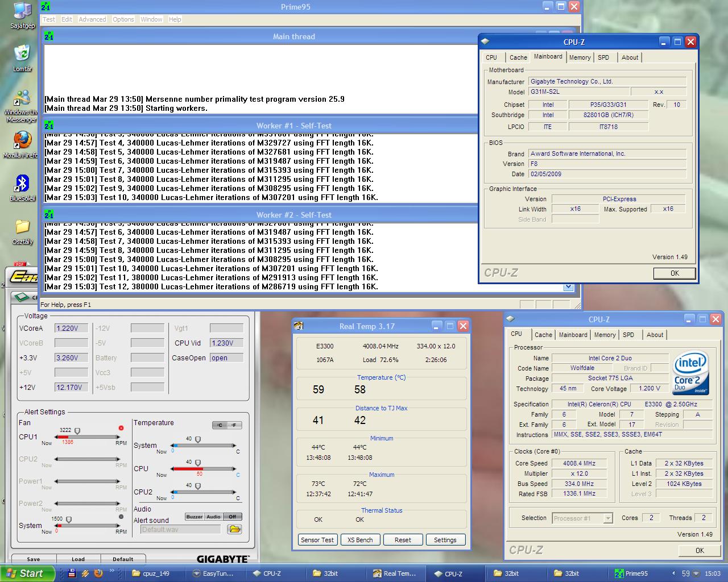
Task: Click the VCoreA 1.220V value field
Action: tap(71, 328)
